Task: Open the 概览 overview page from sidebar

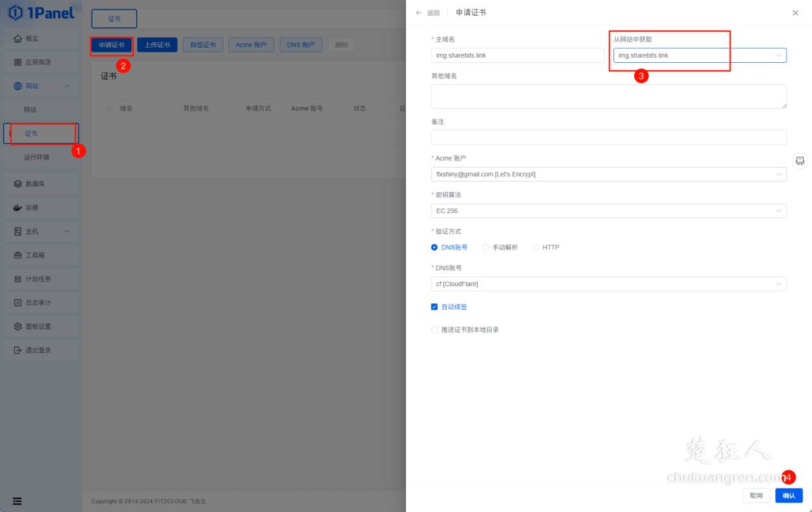Action: [x=41, y=38]
